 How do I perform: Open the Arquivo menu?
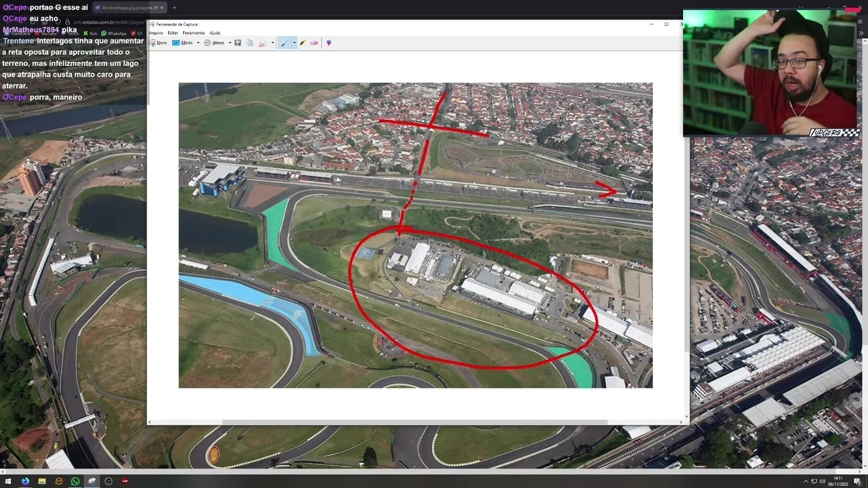pos(156,33)
